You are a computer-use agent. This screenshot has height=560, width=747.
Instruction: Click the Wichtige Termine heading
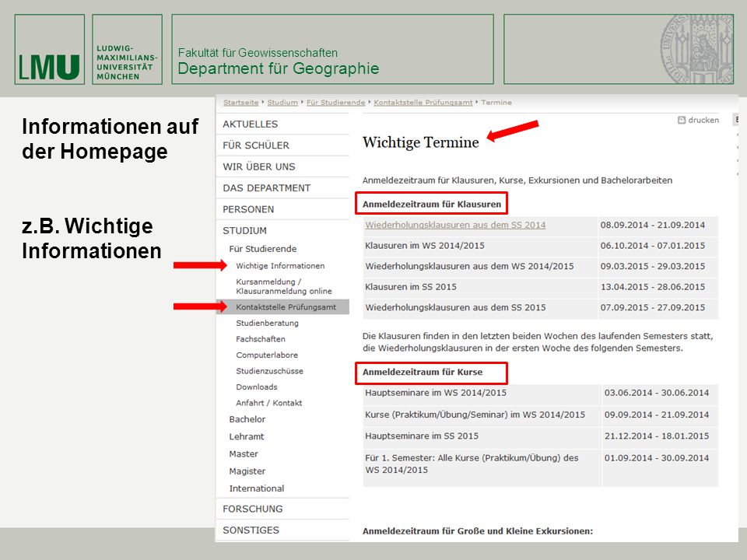coord(421,142)
